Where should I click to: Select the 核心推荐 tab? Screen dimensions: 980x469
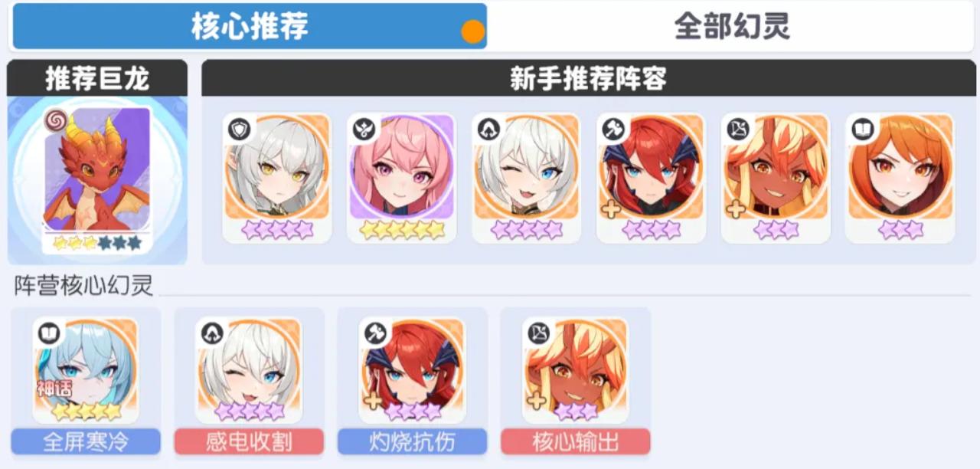[x=250, y=27]
